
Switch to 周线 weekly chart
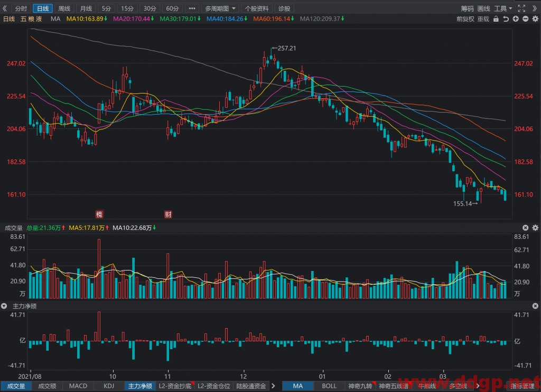pyautogui.click(x=64, y=8)
